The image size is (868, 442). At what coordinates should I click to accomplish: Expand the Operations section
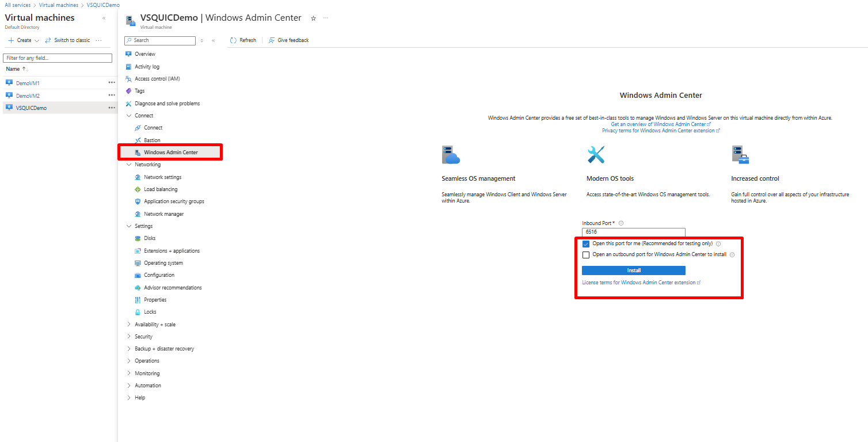pyautogui.click(x=128, y=361)
